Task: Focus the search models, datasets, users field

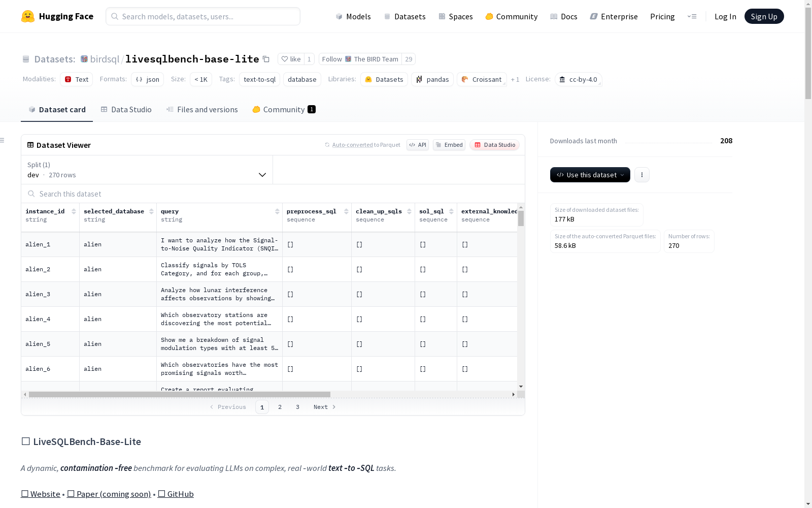Action: 203,16
